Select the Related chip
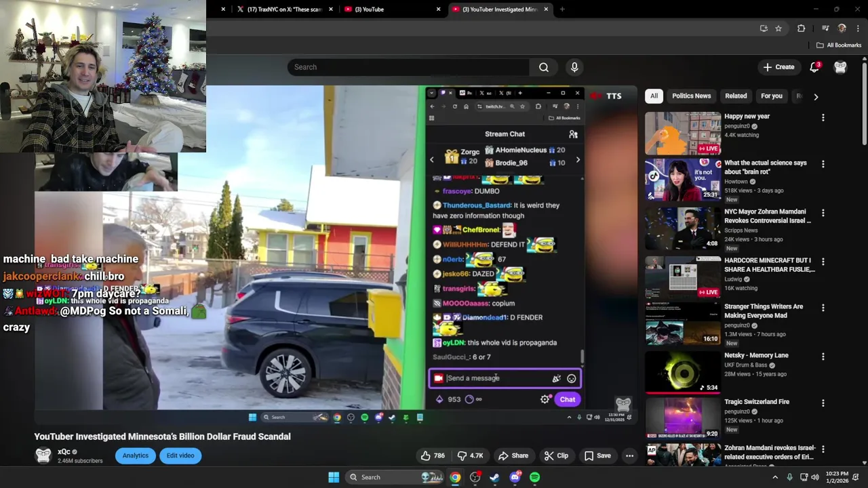The height and width of the screenshot is (488, 868). pyautogui.click(x=736, y=96)
